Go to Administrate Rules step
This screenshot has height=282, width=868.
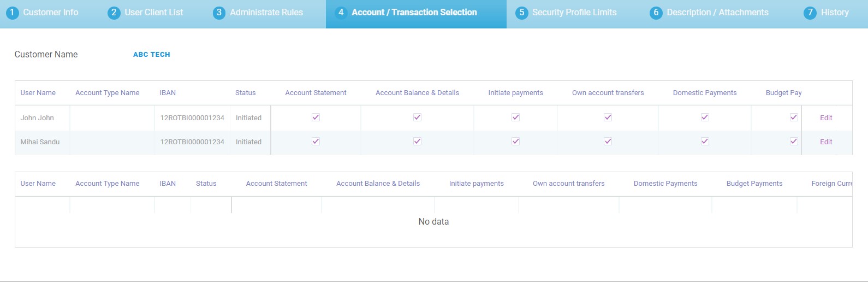(x=258, y=13)
